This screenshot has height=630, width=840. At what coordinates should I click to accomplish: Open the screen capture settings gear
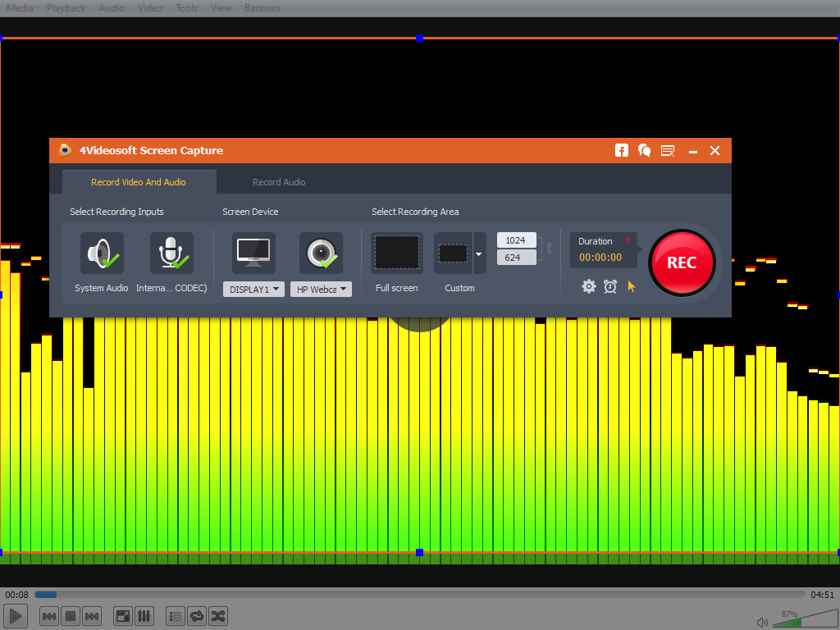(588, 286)
